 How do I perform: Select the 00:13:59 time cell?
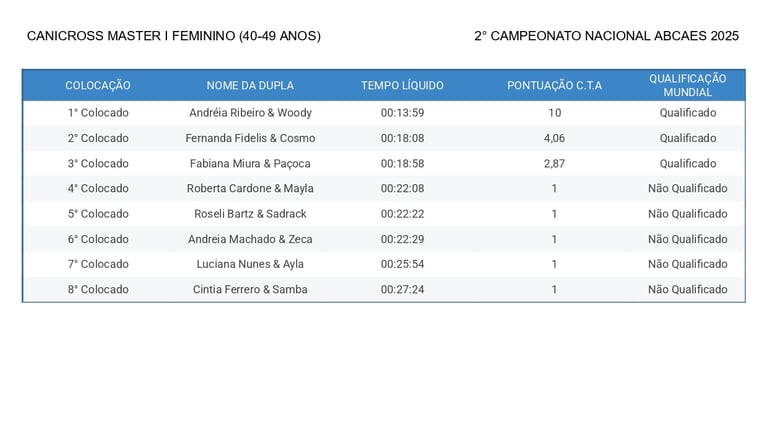coord(402,113)
